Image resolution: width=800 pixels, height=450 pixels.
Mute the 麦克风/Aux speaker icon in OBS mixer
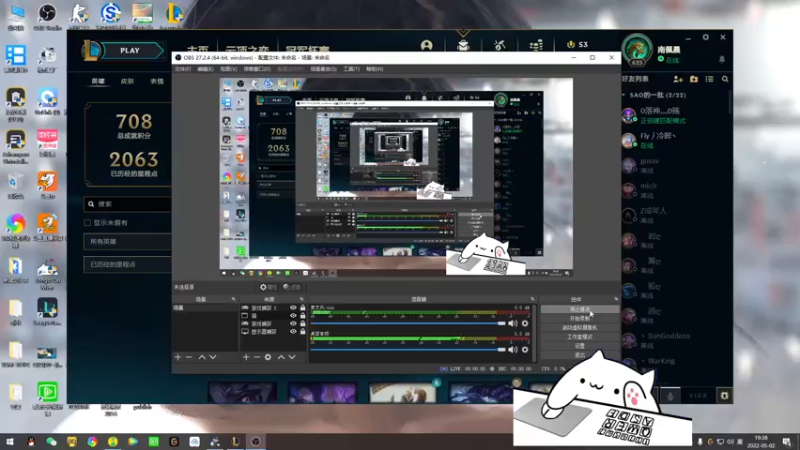pyautogui.click(x=513, y=323)
